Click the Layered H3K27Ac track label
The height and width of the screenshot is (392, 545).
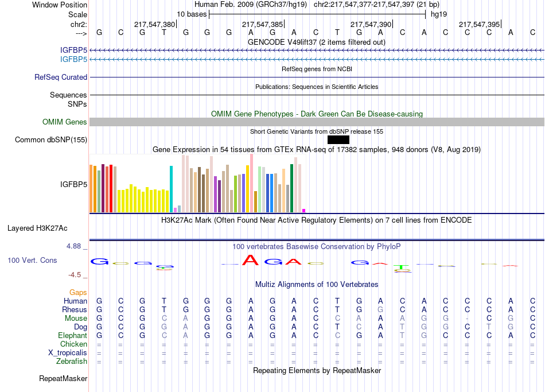37,228
